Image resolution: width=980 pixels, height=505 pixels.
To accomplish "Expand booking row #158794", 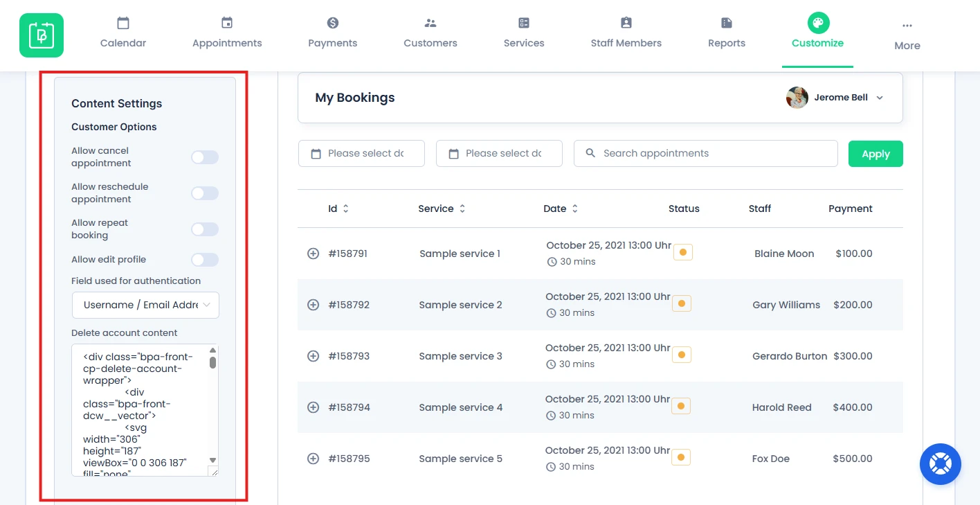I will [x=313, y=407].
